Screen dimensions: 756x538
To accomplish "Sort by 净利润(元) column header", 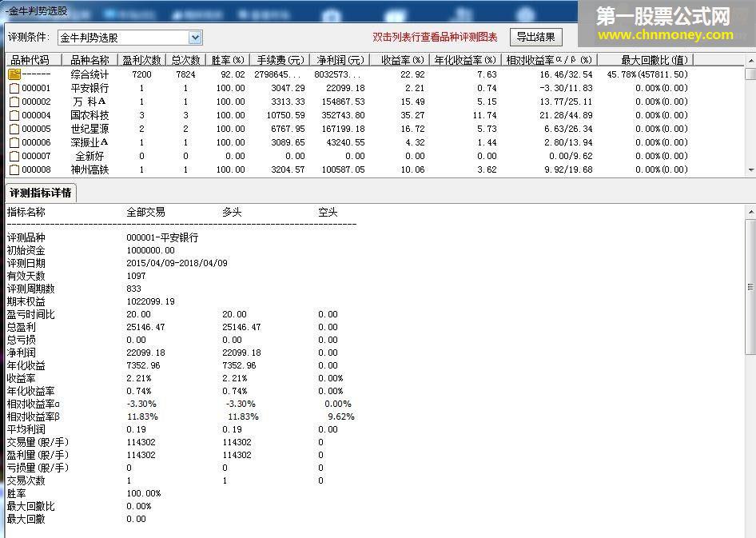I will pyautogui.click(x=340, y=60).
